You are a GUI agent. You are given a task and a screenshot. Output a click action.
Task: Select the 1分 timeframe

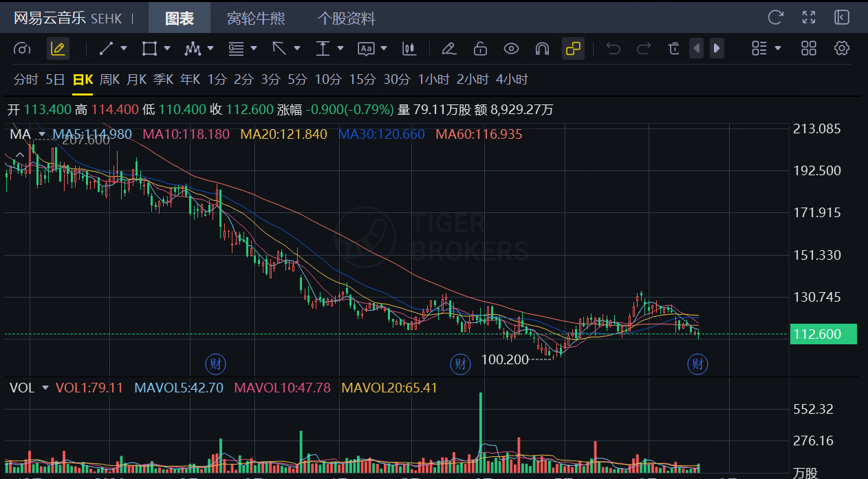(x=217, y=80)
